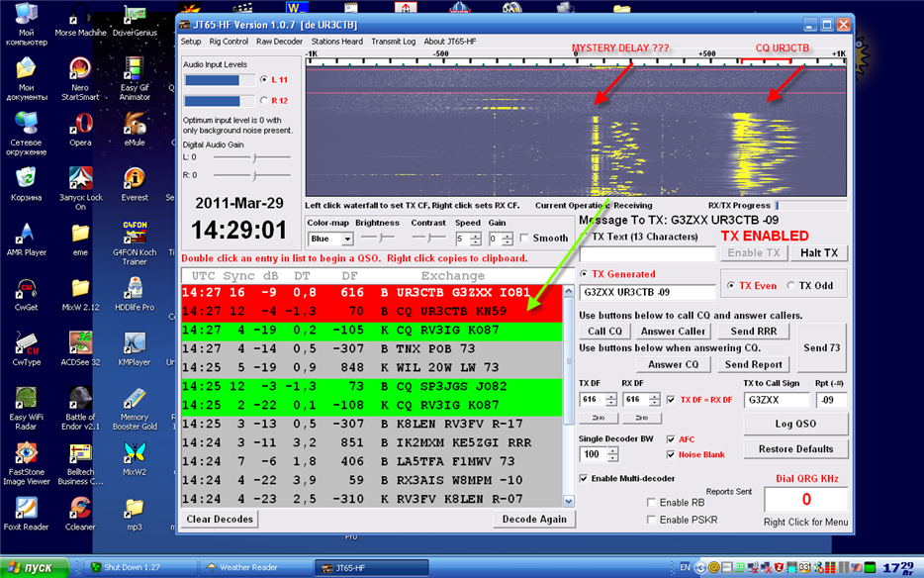Click the Speed spinner arrows

(476, 239)
